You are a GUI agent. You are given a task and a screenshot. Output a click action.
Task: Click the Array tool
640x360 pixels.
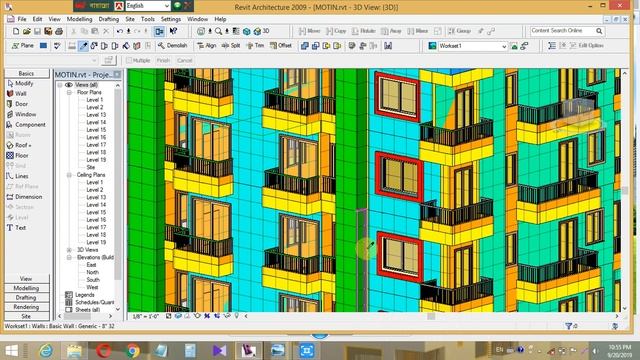pos(391,31)
